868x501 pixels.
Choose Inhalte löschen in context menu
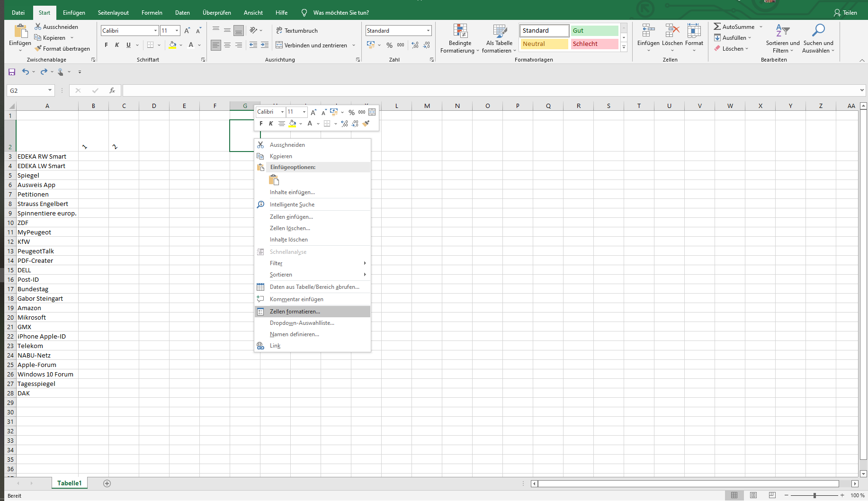(x=313, y=240)
